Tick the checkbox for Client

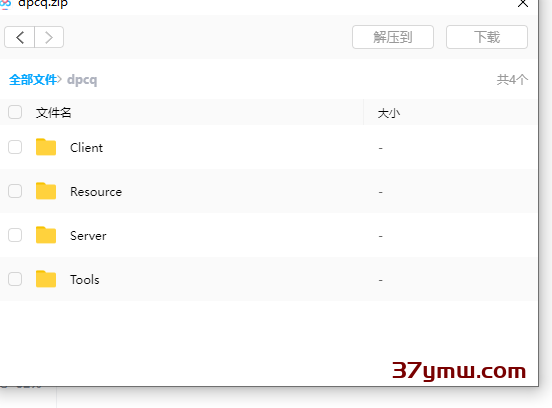coord(15,147)
